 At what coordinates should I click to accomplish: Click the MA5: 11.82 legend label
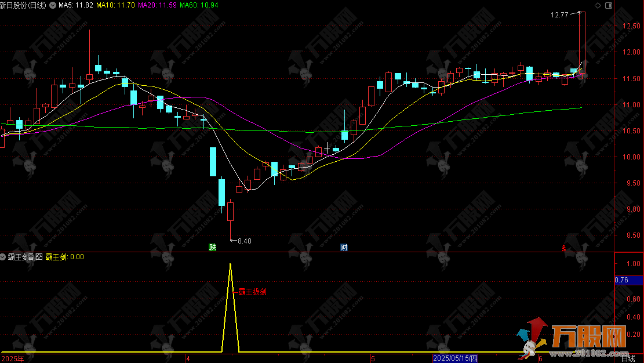pyautogui.click(x=76, y=5)
